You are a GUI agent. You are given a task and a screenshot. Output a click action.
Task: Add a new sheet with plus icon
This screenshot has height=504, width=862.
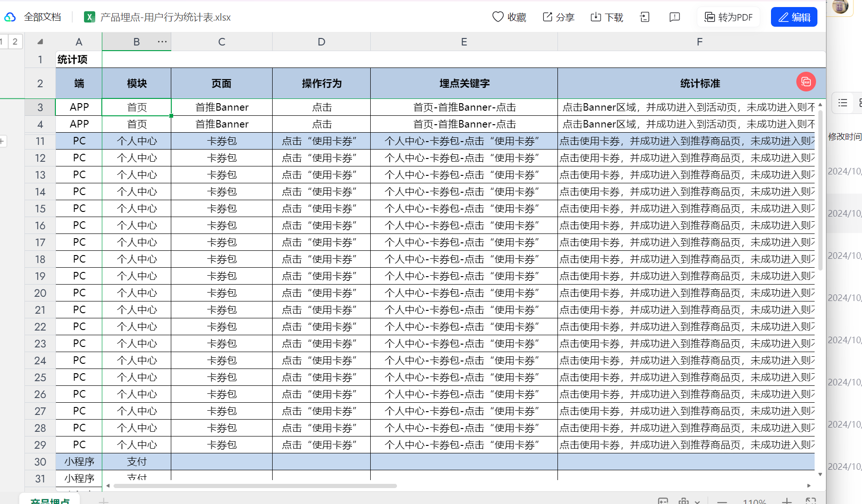click(x=104, y=501)
